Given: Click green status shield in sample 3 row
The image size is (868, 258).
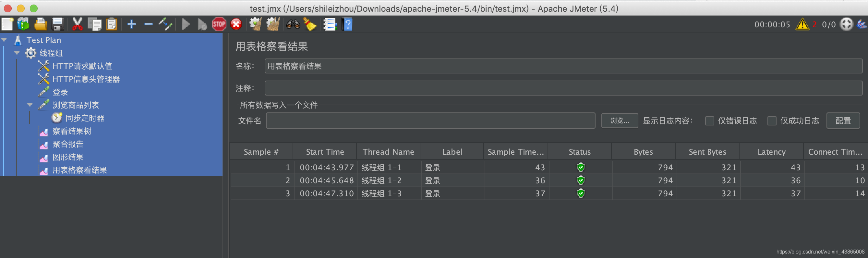Looking at the screenshot, I should click(x=581, y=194).
